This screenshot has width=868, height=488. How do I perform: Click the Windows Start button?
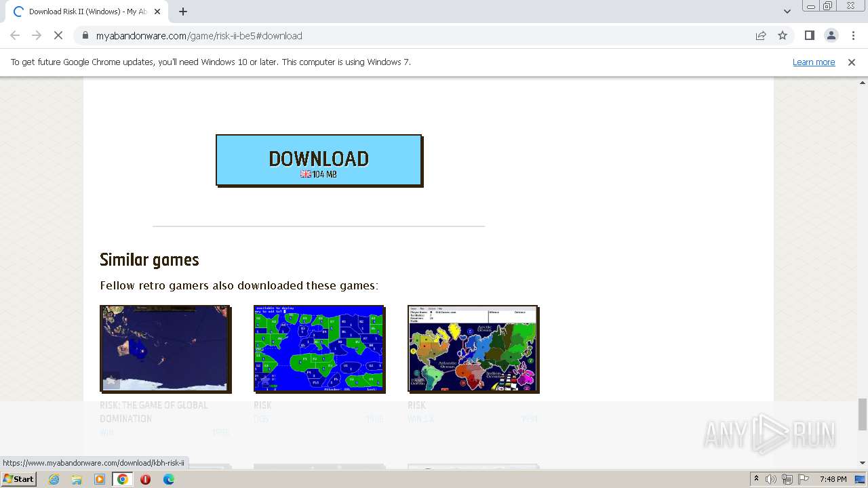click(x=19, y=479)
